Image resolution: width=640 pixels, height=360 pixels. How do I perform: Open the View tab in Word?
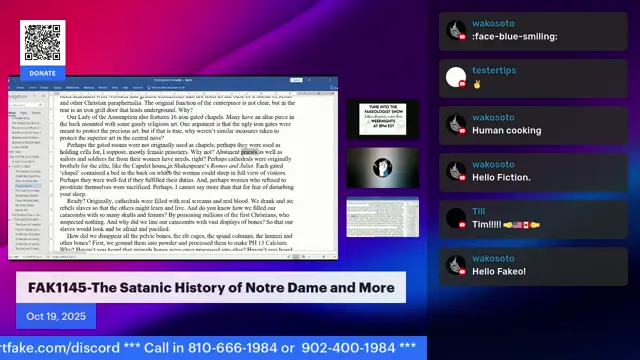pos(115,87)
